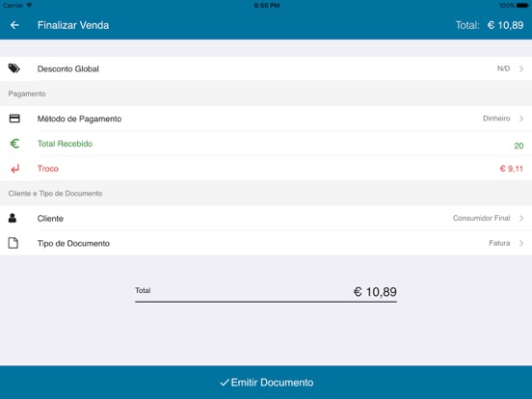Click the Troco amount € 9,11
This screenshot has height=399, width=532.
point(512,169)
